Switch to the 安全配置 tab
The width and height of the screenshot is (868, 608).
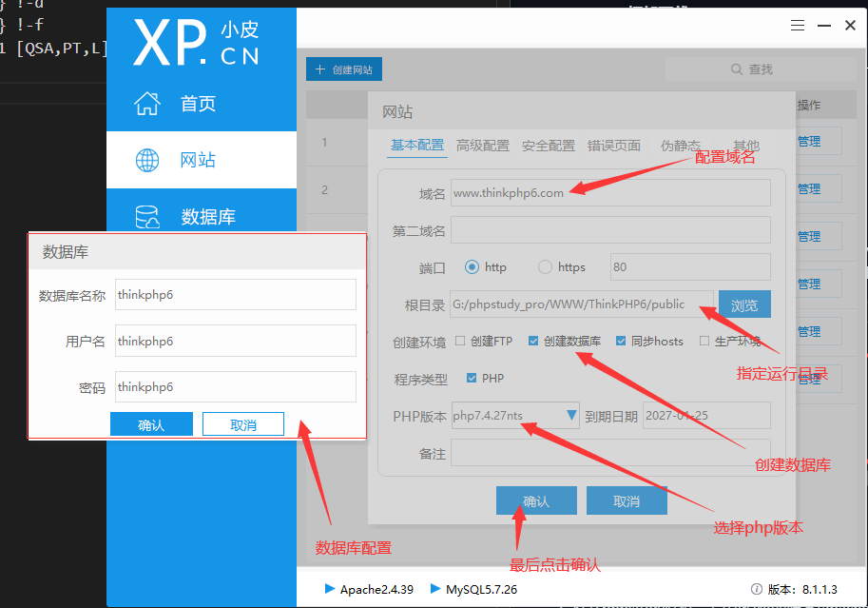[549, 146]
